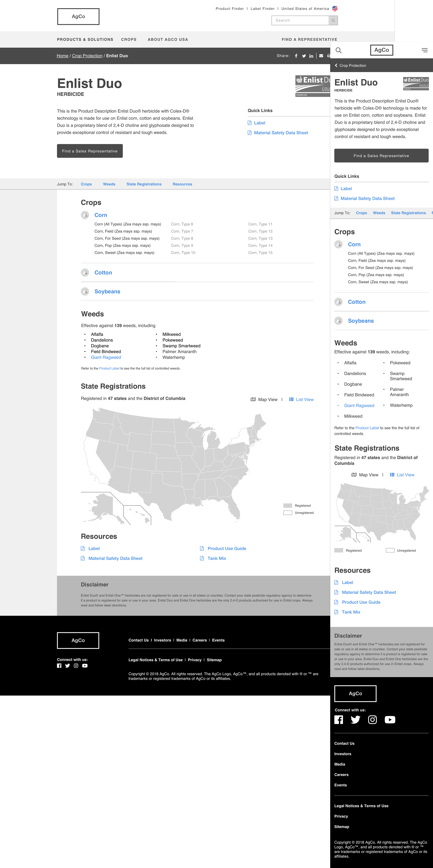433x868 pixels.
Task: Click desktop Unregistered legend swatch
Action: coord(288,513)
